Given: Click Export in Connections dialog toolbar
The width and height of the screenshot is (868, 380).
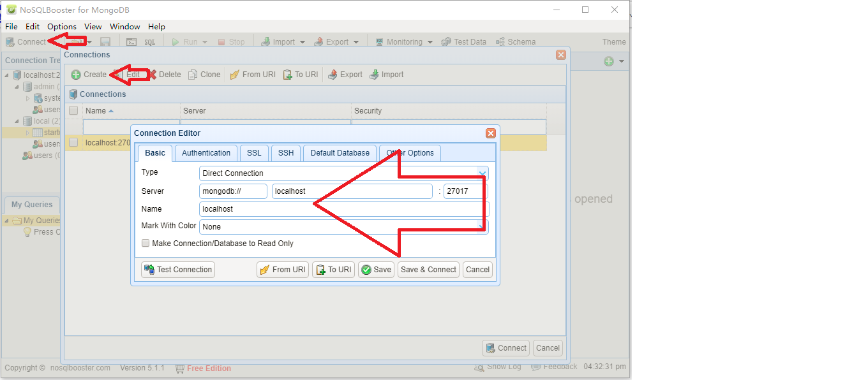Looking at the screenshot, I should pos(345,75).
